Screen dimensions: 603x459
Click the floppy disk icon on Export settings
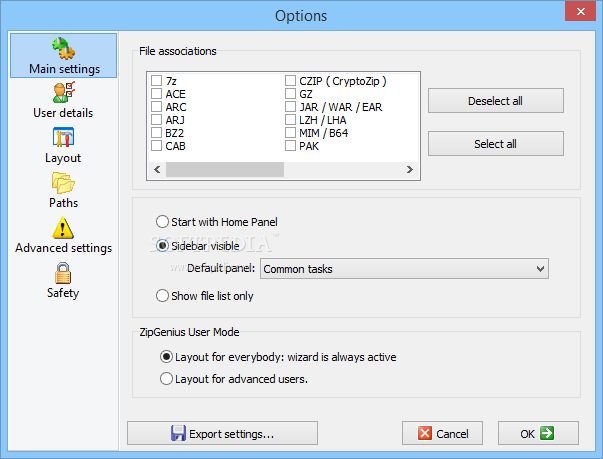[x=178, y=433]
